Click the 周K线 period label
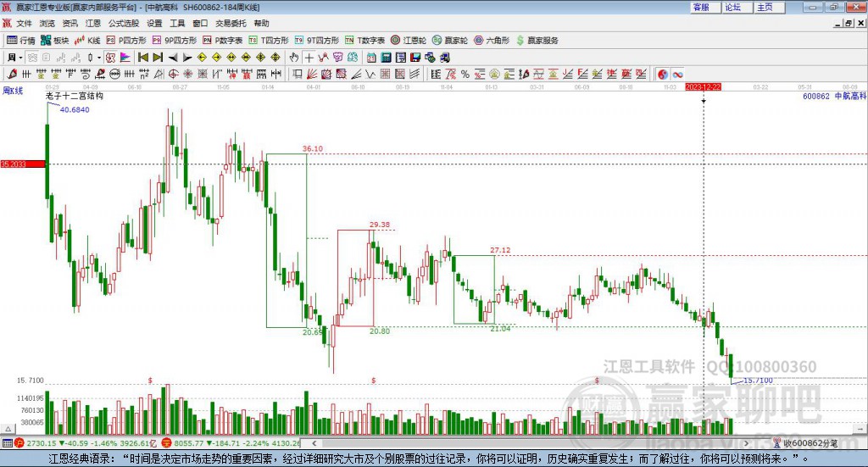This screenshot has width=868, height=467. [13, 91]
